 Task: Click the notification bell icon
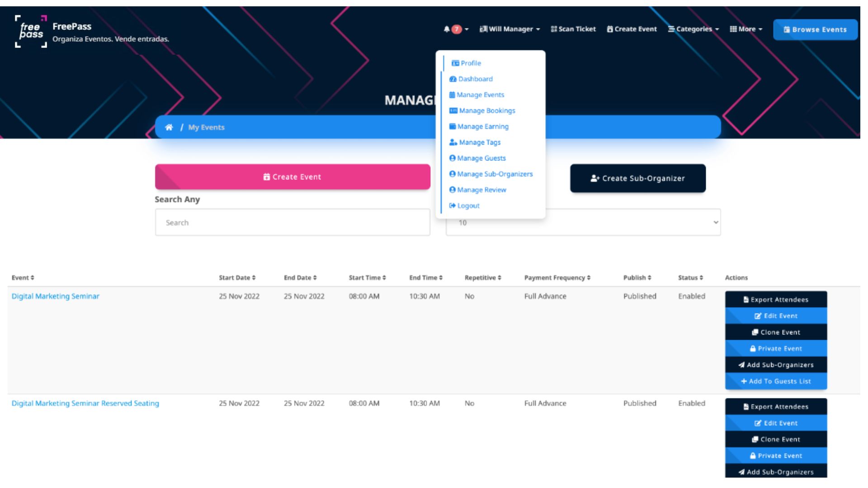click(447, 29)
